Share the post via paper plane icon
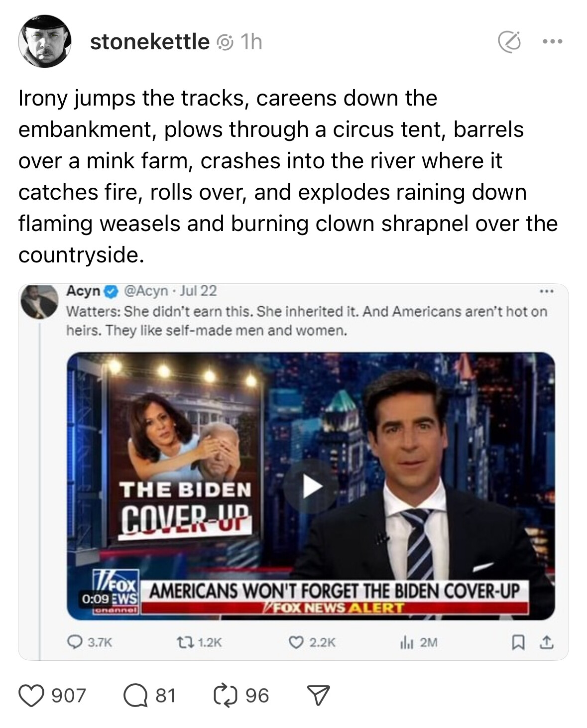The image size is (587, 728). point(319,695)
